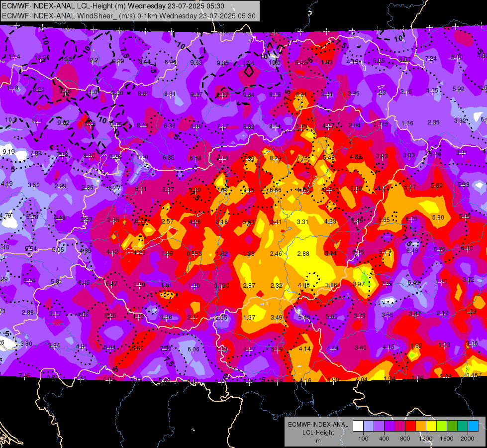Click the grid value '1.83'
Viewport: 487px width, 448px height.
[327, 62]
